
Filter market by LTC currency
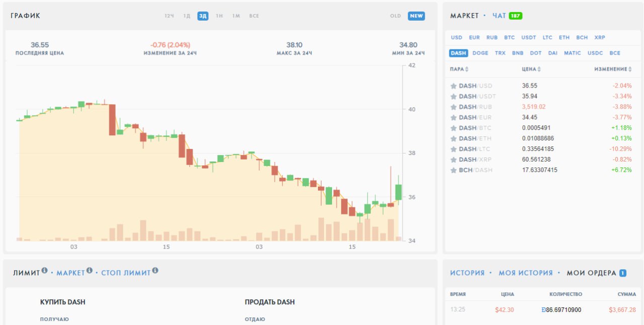547,38
